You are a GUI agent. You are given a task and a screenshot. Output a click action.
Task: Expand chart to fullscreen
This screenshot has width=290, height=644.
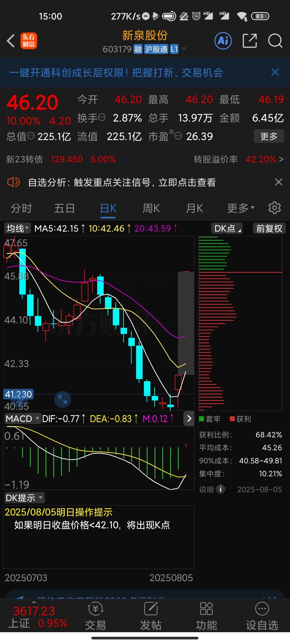pyautogui.click(x=63, y=399)
